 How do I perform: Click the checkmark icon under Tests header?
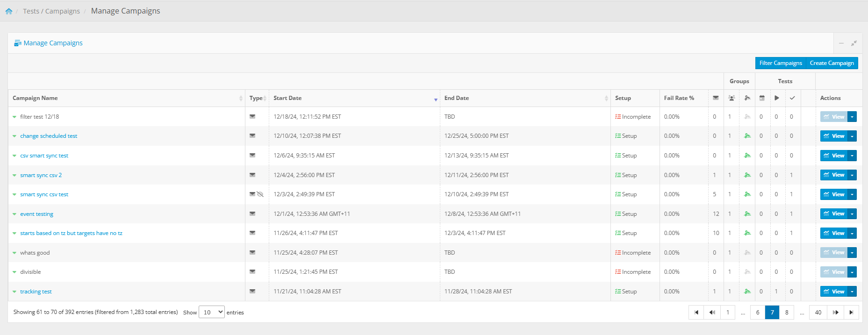[x=792, y=98]
